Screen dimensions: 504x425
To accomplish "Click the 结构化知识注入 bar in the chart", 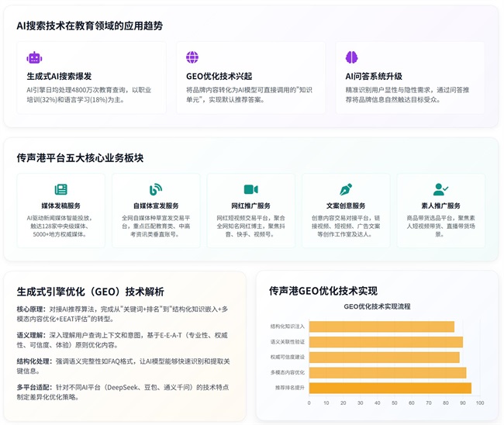I will click(x=381, y=327).
